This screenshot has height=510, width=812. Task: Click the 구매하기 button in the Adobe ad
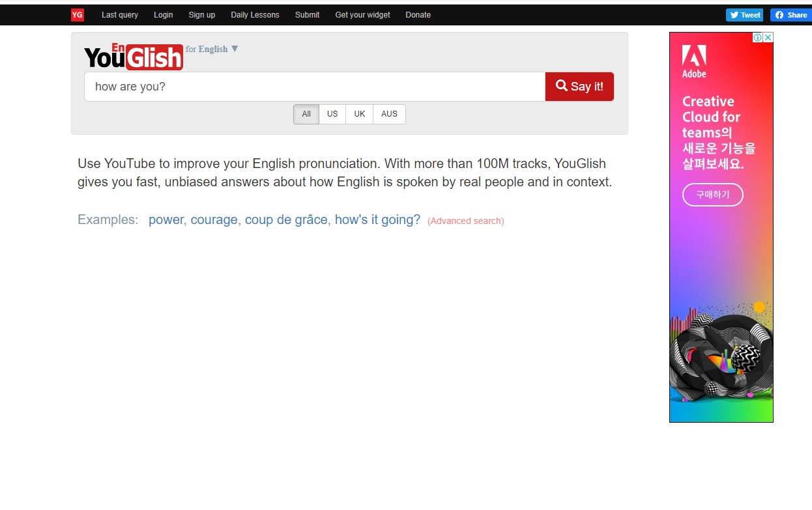(713, 195)
